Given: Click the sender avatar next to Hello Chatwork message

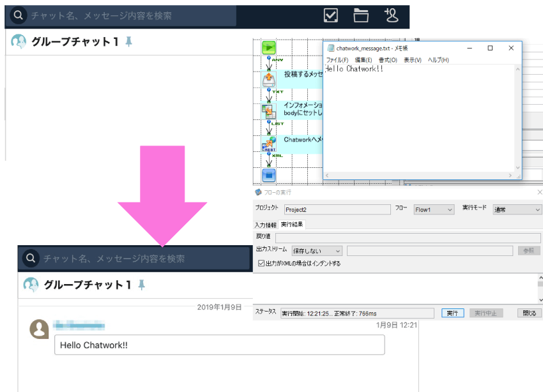Looking at the screenshot, I should (39, 329).
